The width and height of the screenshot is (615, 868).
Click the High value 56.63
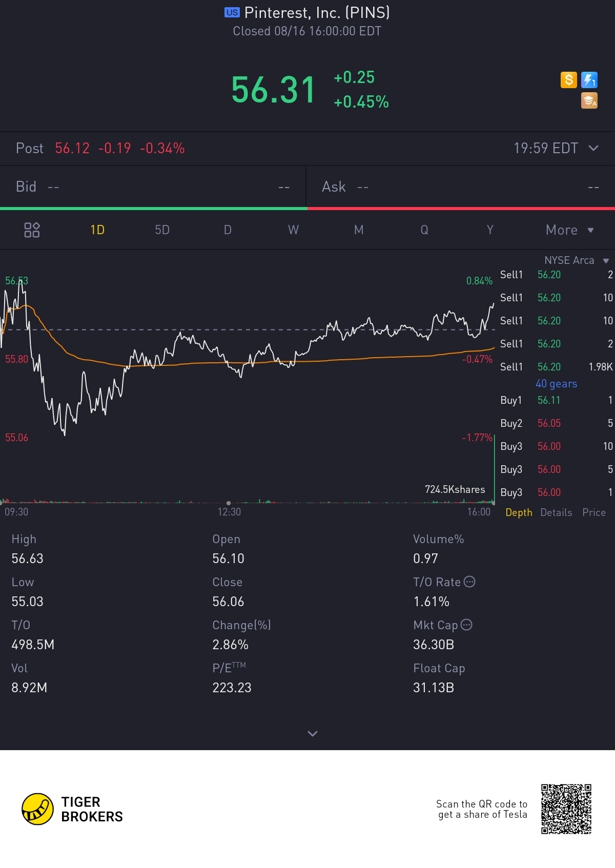click(27, 559)
